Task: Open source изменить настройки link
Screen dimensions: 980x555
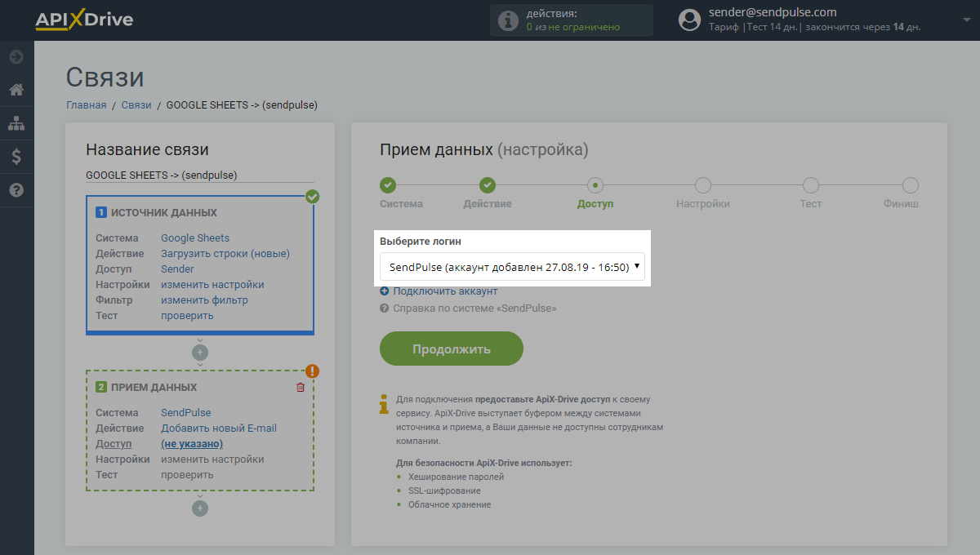Action: (x=212, y=285)
